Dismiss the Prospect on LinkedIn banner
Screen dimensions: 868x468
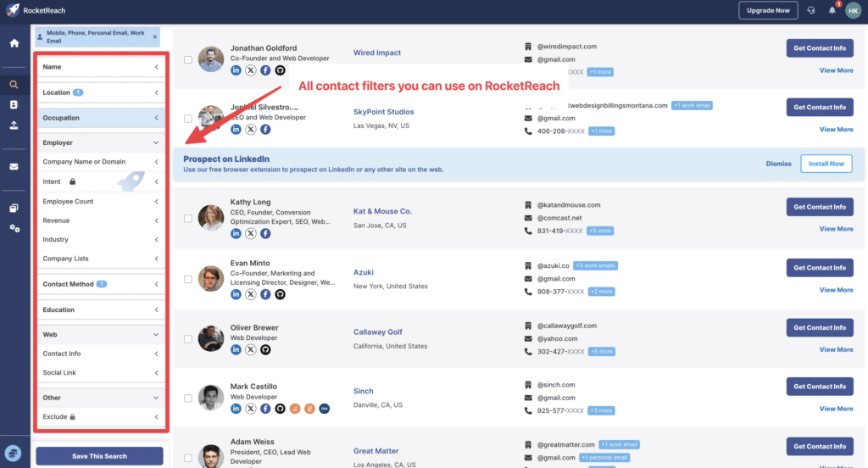point(778,164)
